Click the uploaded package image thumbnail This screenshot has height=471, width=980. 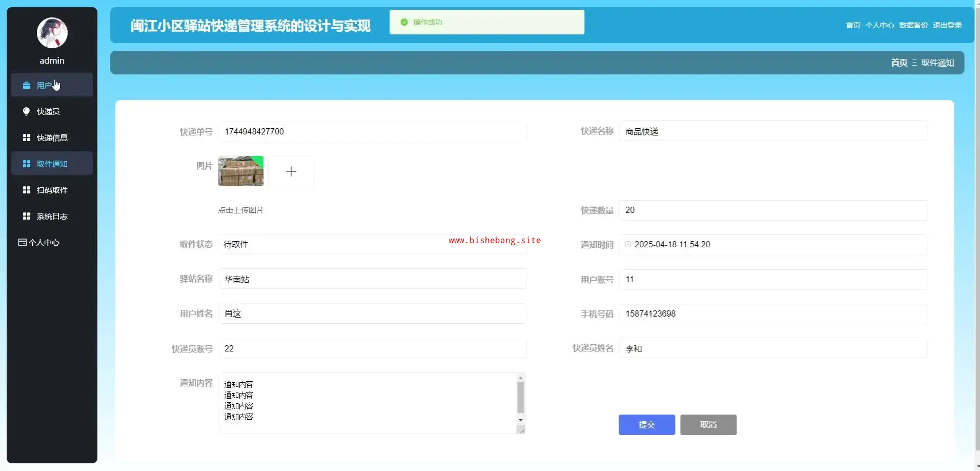pos(241,171)
